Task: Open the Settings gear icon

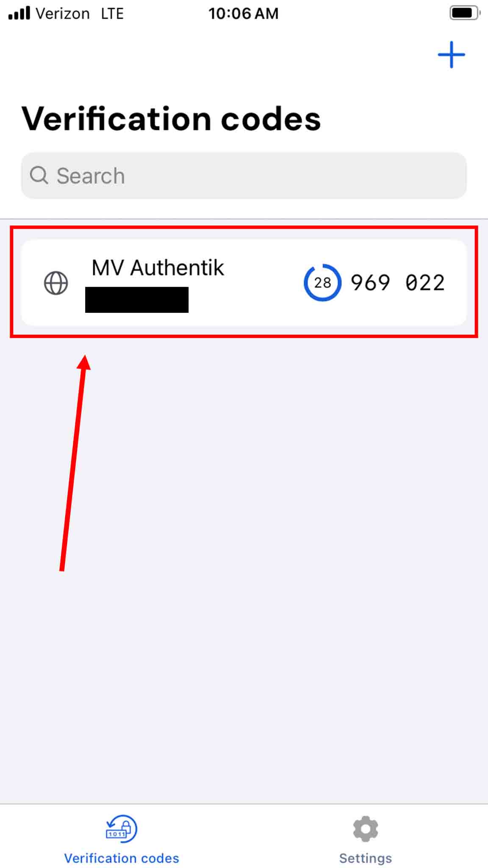Action: (365, 829)
